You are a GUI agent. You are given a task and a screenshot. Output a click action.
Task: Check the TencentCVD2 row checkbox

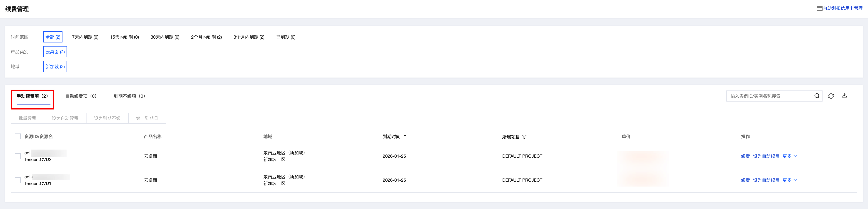point(18,156)
